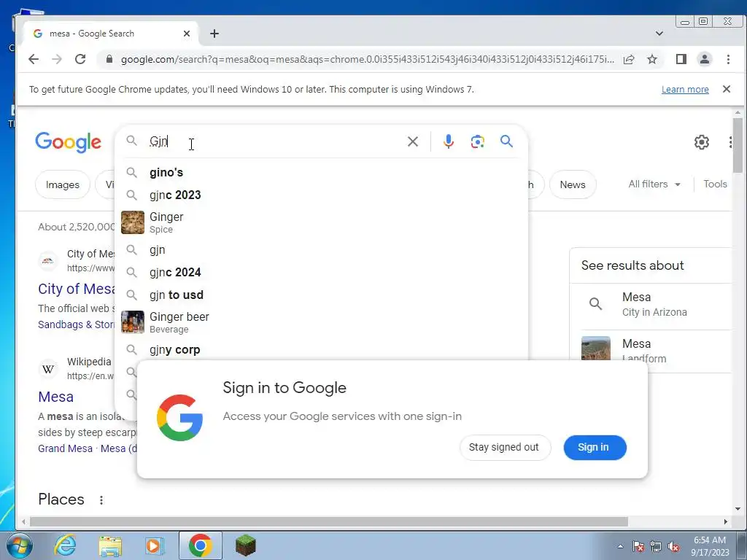747x560 pixels.
Task: Click Stay signed out
Action: tap(505, 448)
